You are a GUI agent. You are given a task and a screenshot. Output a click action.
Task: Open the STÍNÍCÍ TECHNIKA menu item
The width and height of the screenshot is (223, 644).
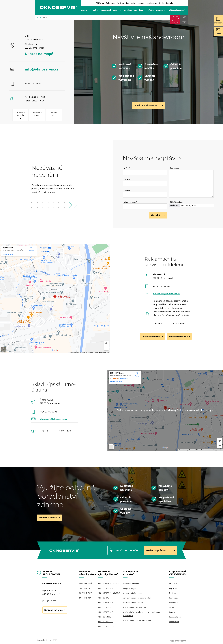(x=156, y=11)
